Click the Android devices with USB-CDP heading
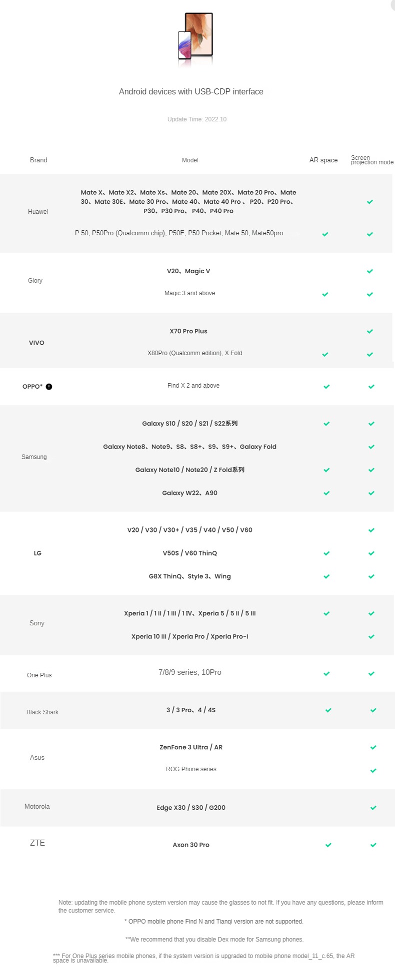 tap(191, 92)
